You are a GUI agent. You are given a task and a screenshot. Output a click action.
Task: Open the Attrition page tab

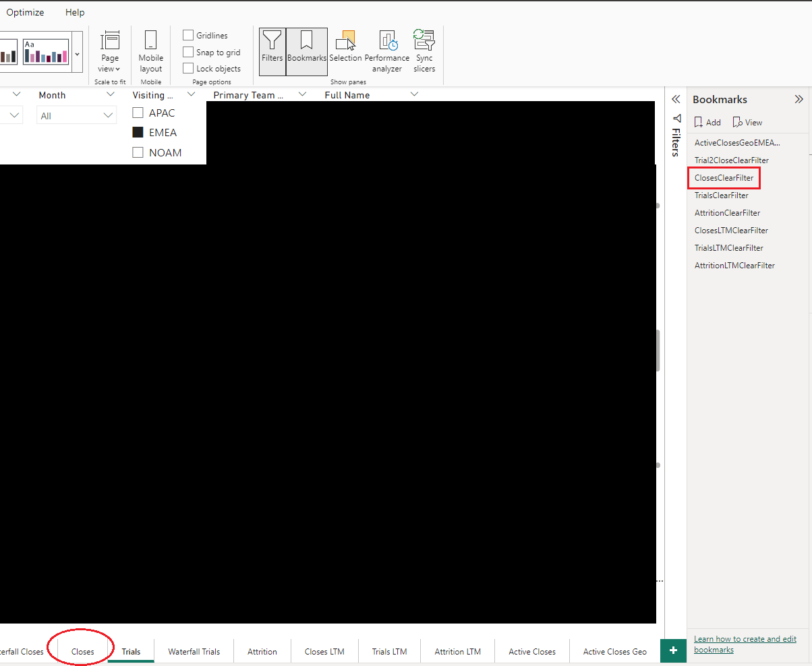262,651
